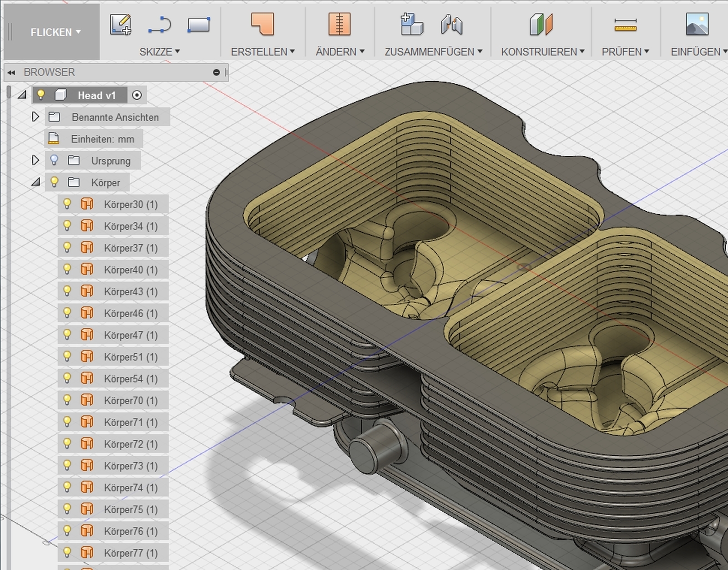Click the orange Erstellen patch icon
728x570 pixels.
263,24
